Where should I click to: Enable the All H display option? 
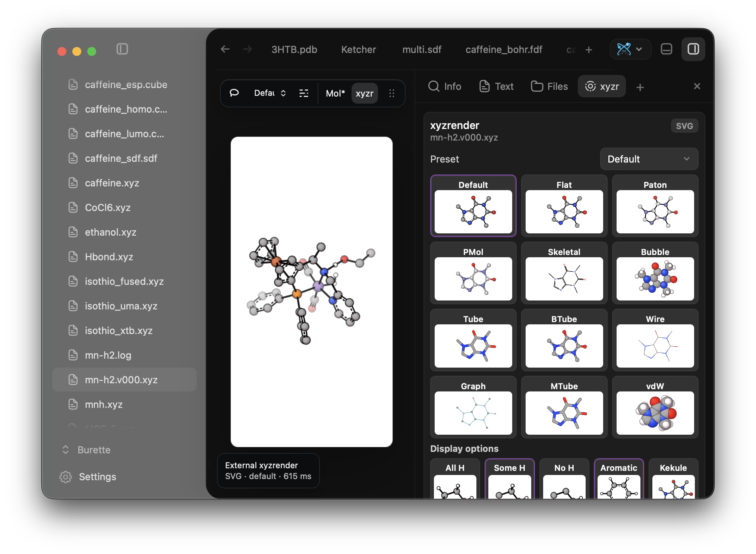click(455, 479)
